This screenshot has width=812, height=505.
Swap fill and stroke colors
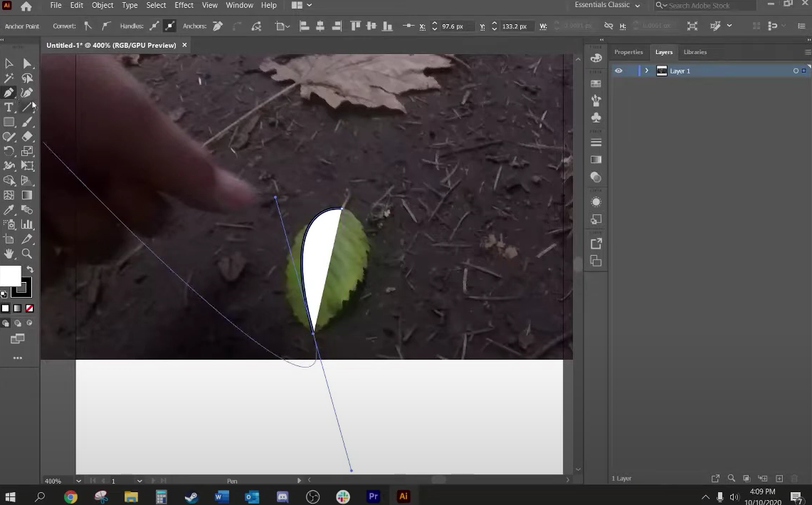click(30, 270)
